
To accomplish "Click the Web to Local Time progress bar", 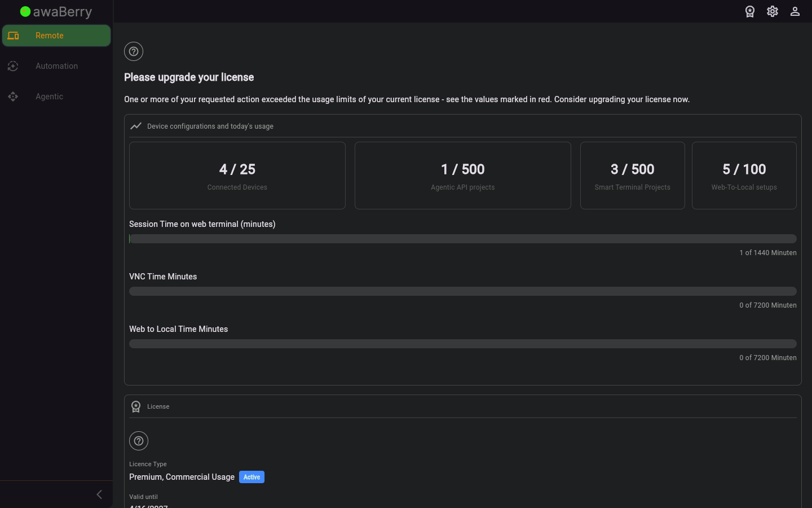I will click(x=463, y=344).
